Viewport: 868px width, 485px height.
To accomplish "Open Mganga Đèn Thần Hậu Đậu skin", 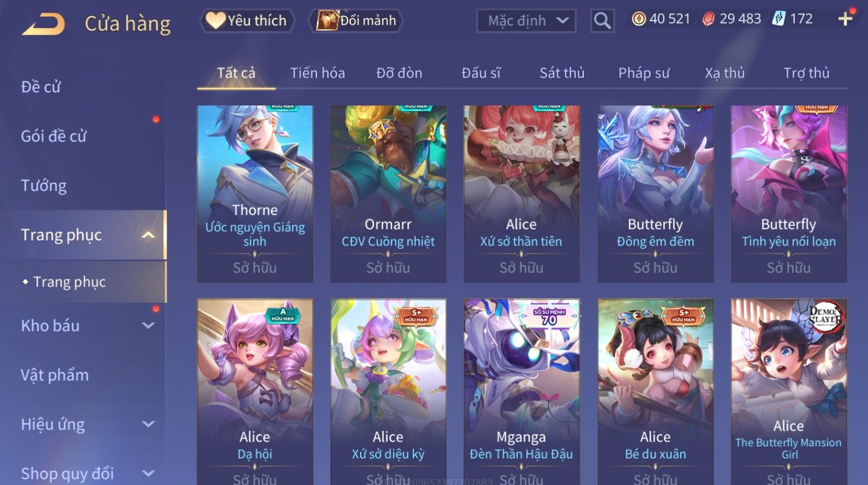I will point(521,392).
